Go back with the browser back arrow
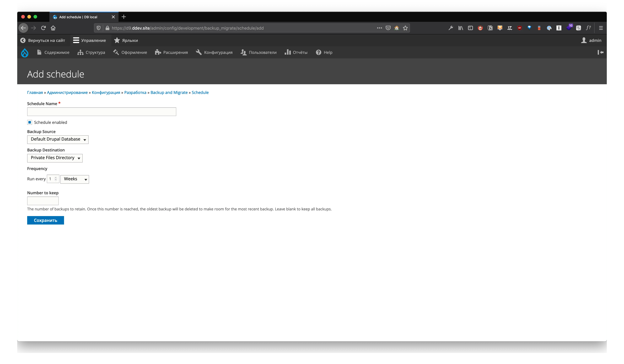This screenshot has height=364, width=624. [23, 28]
